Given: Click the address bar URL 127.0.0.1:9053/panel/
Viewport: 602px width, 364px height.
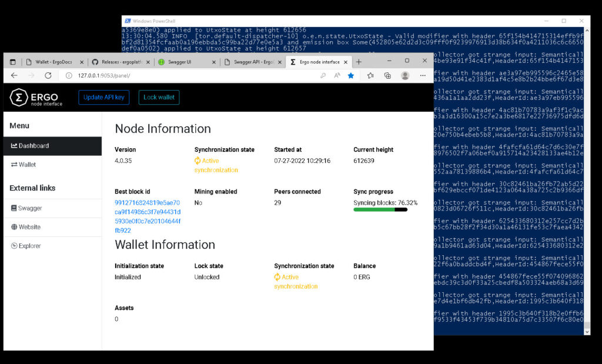Looking at the screenshot, I should pos(104,76).
